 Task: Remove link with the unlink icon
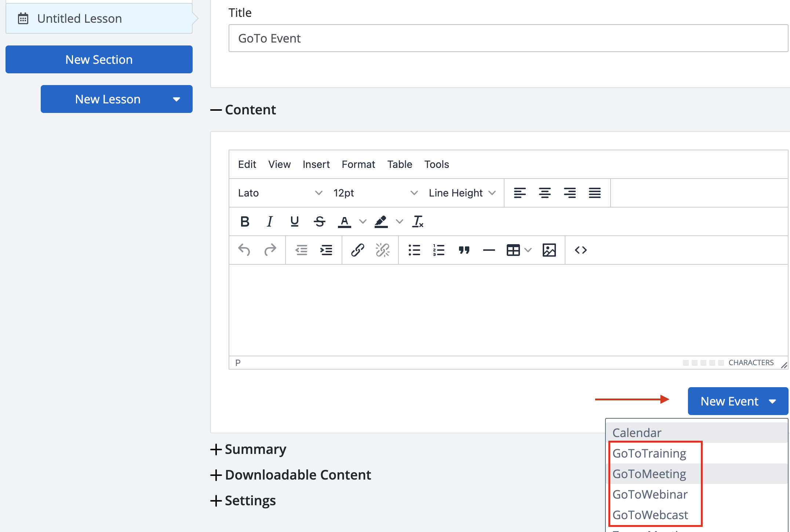[382, 250]
